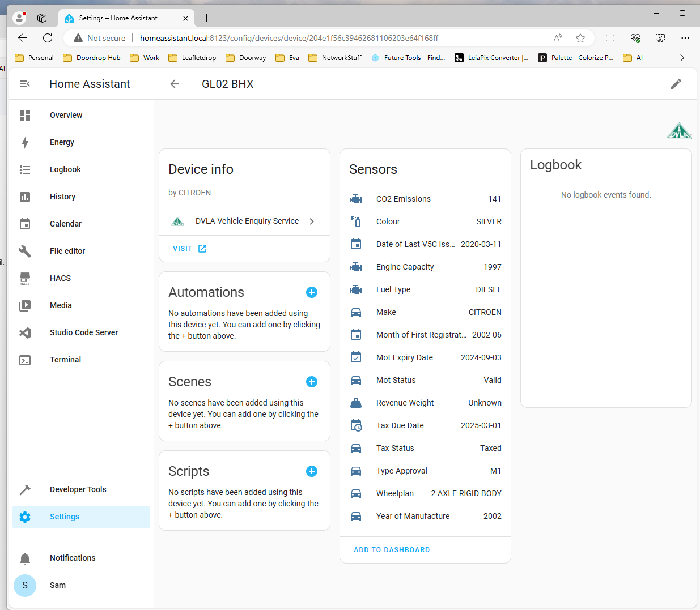
Task: Open the CO2 Emissions sensor icon
Action: (356, 199)
